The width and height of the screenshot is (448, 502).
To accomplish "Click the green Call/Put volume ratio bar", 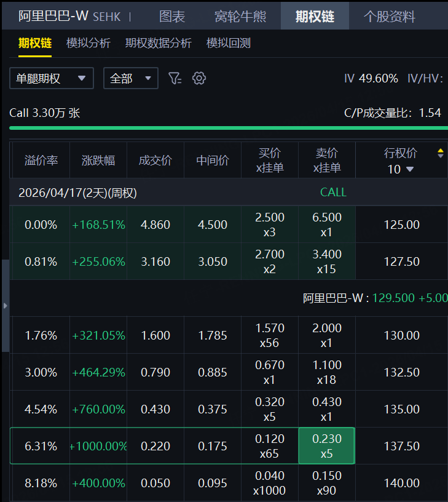I will click(x=225, y=128).
